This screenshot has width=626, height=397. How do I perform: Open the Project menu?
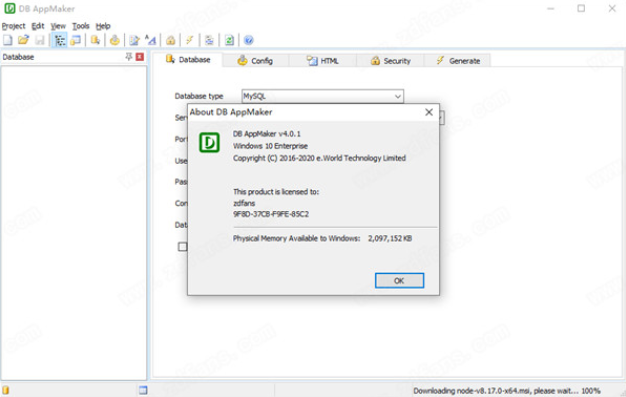tap(14, 26)
